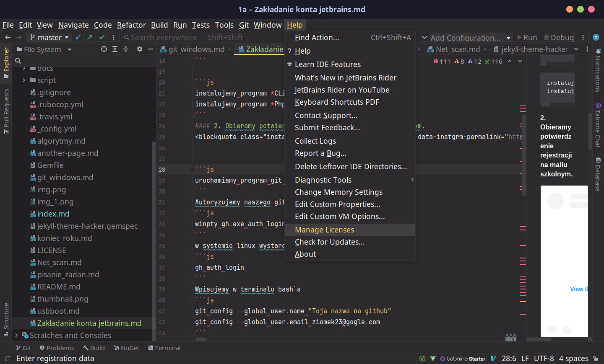Open the Terminal tool window button
This screenshot has width=604, height=364.
164,348
